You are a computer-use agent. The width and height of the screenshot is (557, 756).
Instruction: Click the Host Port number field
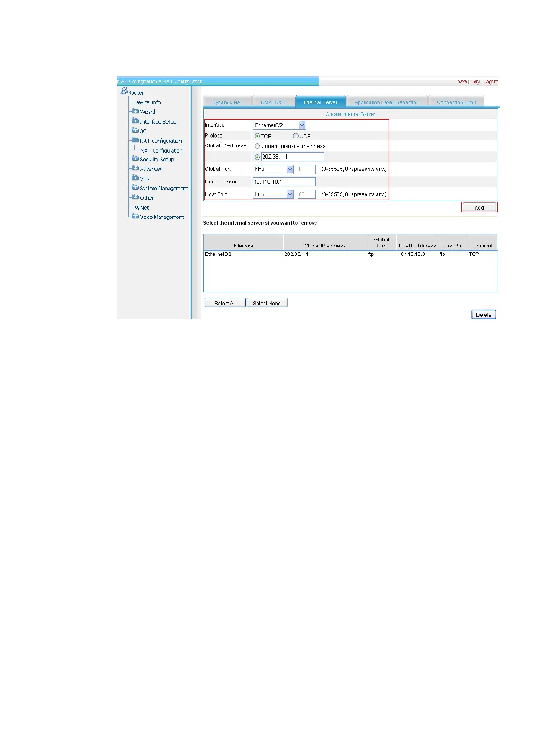307,195
